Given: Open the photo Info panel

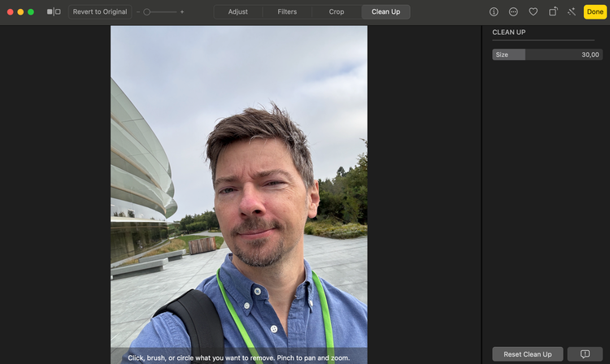Looking at the screenshot, I should tap(494, 12).
